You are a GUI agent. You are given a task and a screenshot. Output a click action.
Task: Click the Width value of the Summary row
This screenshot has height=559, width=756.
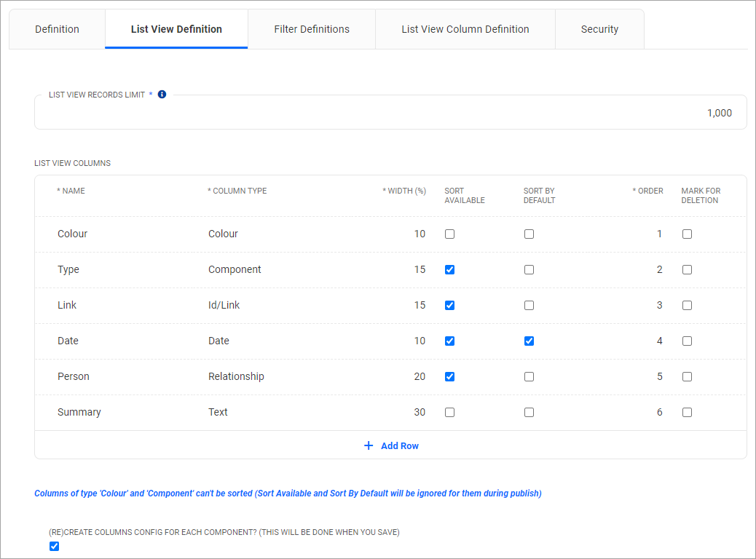click(x=420, y=412)
